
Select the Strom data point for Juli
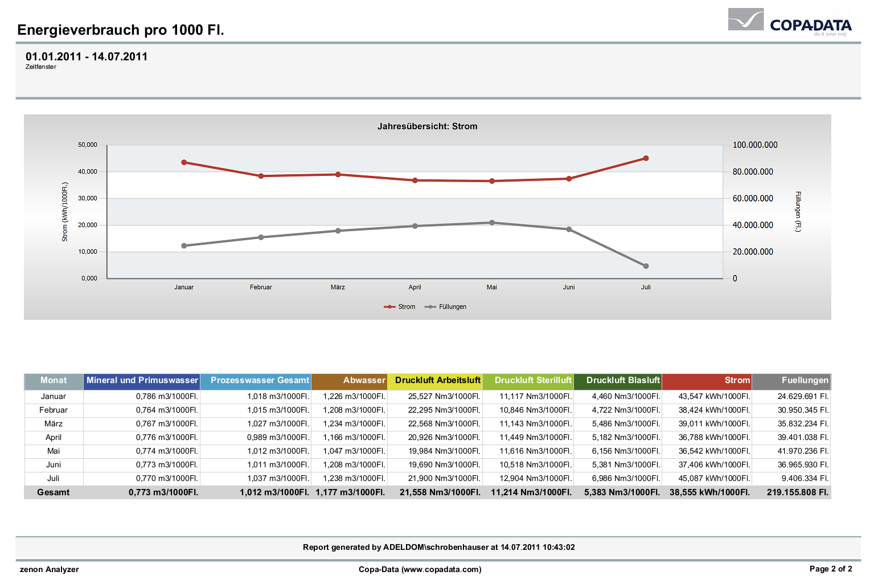tap(646, 158)
